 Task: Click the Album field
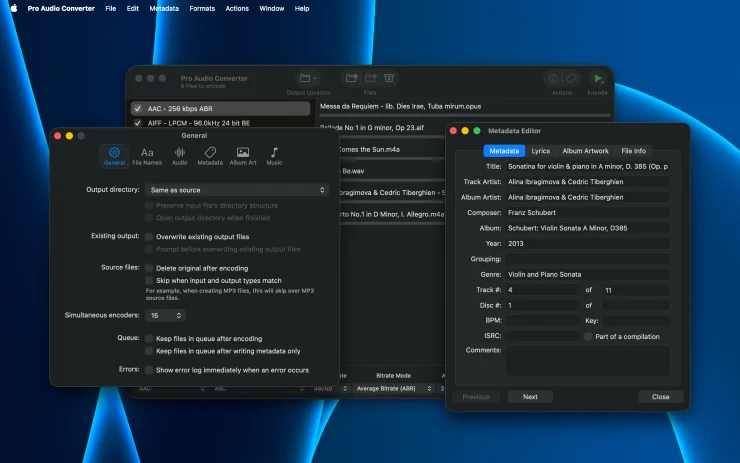click(588, 228)
